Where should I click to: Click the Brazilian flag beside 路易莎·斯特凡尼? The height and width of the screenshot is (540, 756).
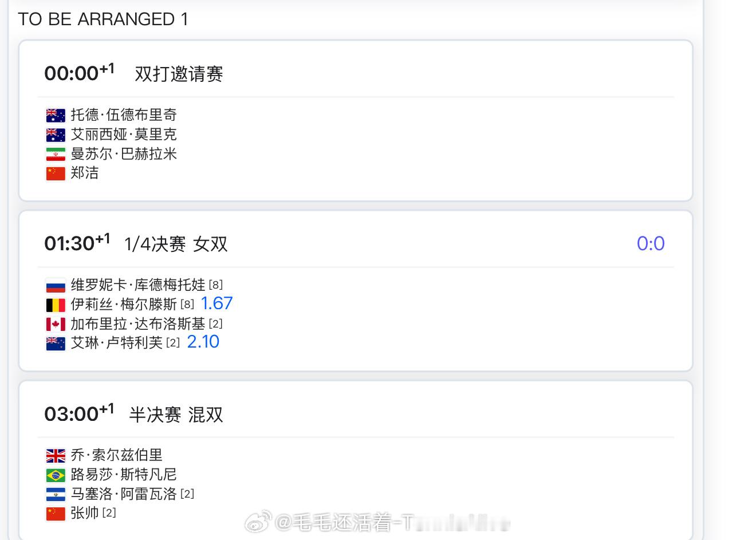(x=56, y=475)
